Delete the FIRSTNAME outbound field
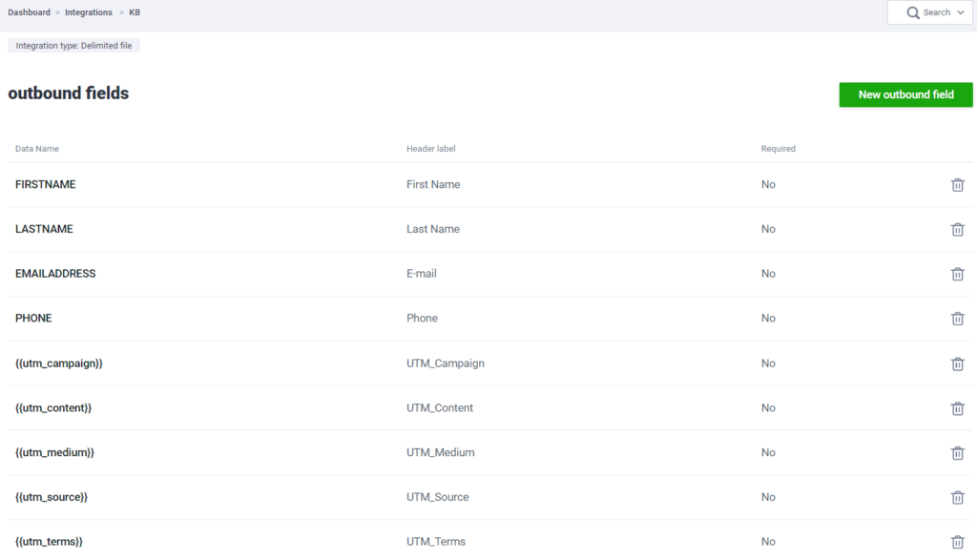This screenshot has height=560, width=977. [x=957, y=185]
